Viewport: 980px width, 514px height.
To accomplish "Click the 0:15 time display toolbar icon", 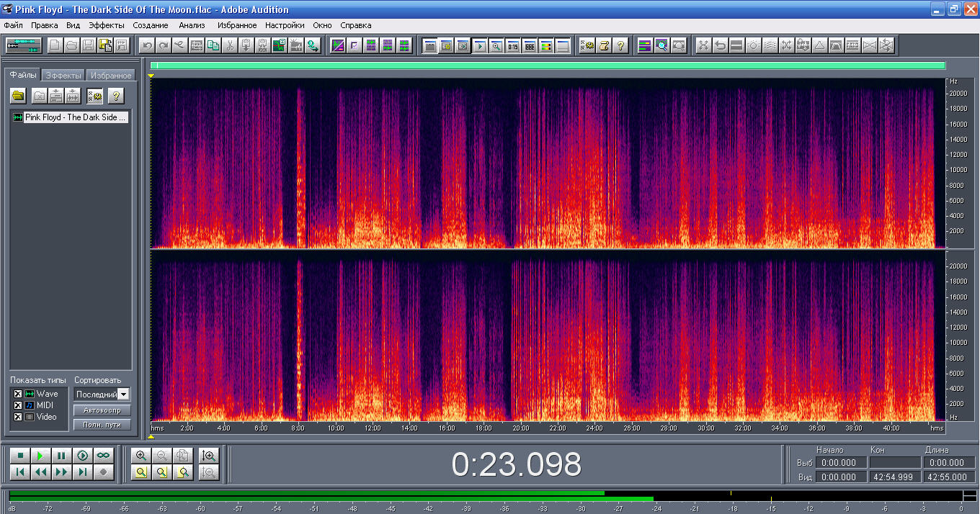I will pyautogui.click(x=513, y=45).
